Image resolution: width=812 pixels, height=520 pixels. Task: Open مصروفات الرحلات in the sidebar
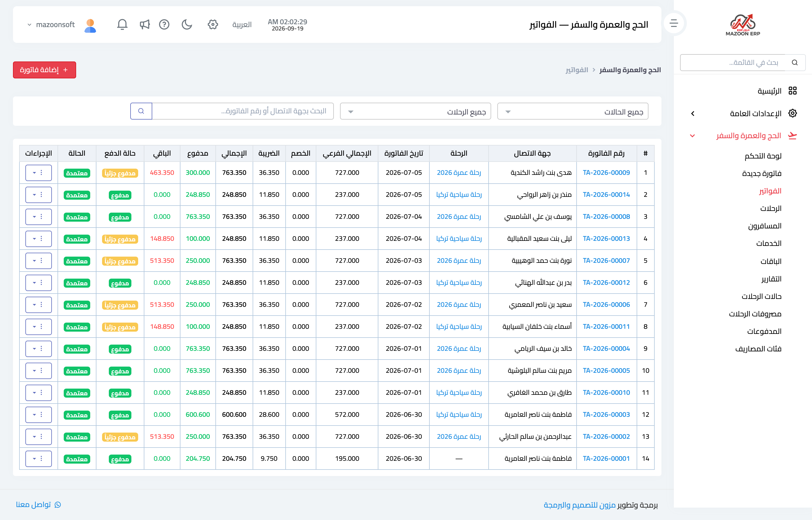[x=755, y=314]
